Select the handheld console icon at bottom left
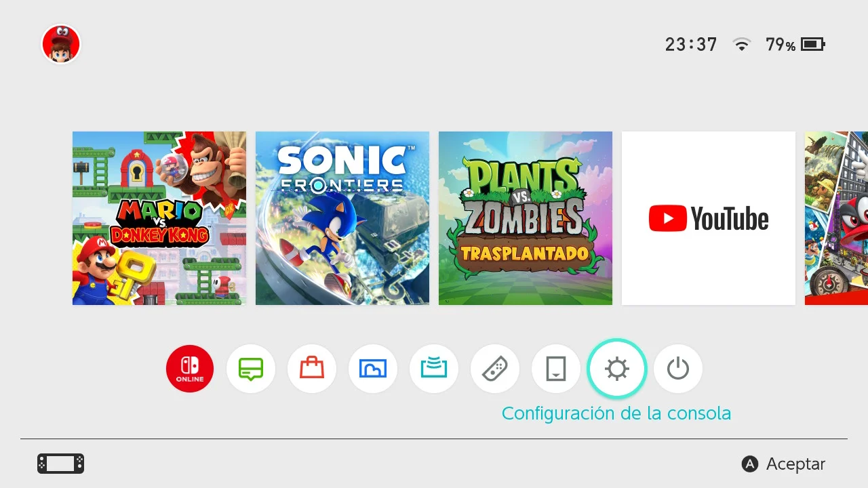Viewport: 868px width, 488px height. (61, 464)
